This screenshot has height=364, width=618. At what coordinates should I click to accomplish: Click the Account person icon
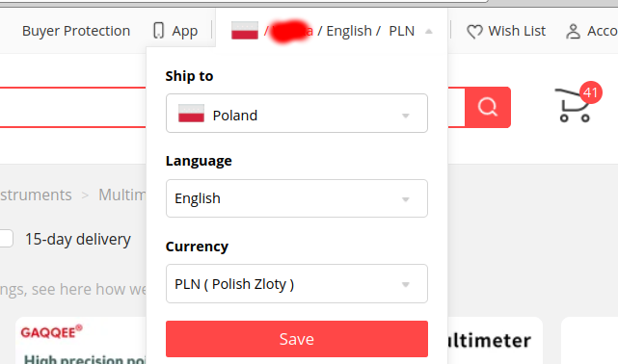pos(573,32)
